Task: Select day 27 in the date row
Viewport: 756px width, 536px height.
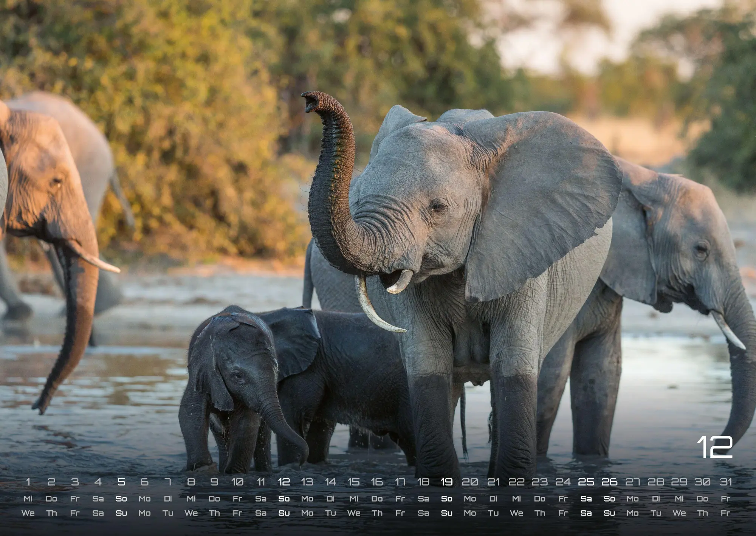Action: pos(633,482)
